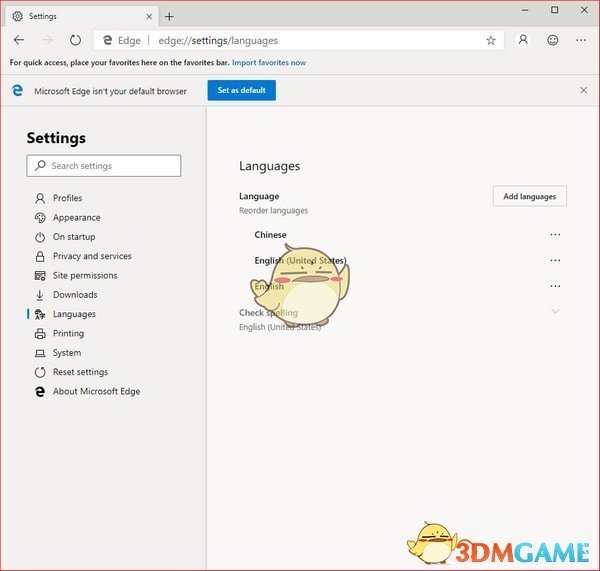Click the System laptop icon

coord(40,353)
